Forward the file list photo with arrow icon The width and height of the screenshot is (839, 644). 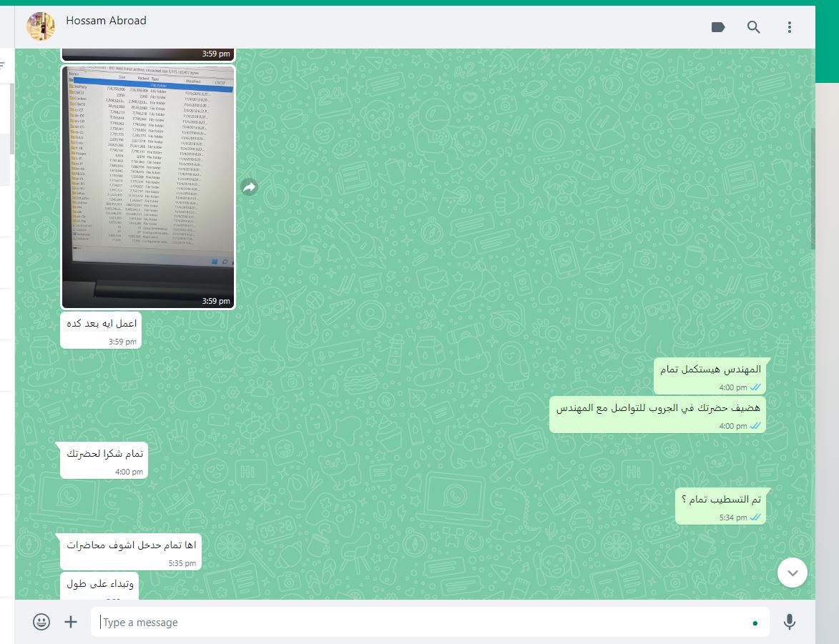click(x=250, y=187)
